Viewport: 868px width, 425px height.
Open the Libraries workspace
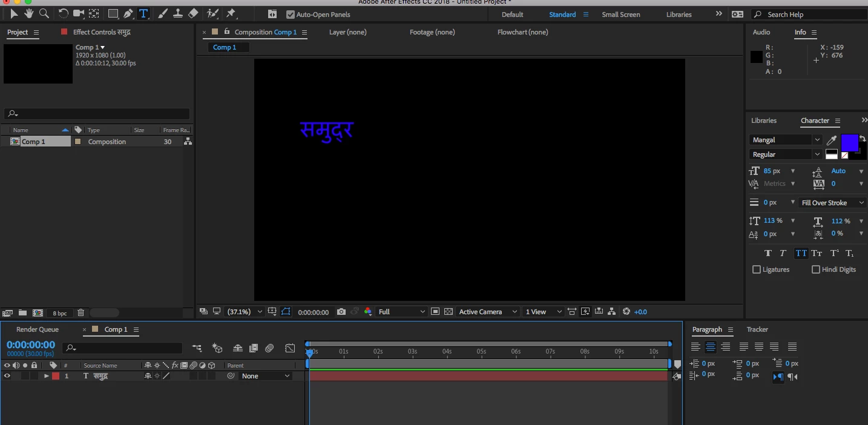[679, 15]
